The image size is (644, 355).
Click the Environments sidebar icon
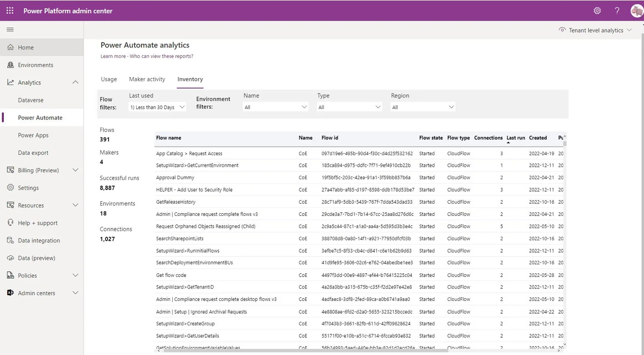pyautogui.click(x=10, y=65)
